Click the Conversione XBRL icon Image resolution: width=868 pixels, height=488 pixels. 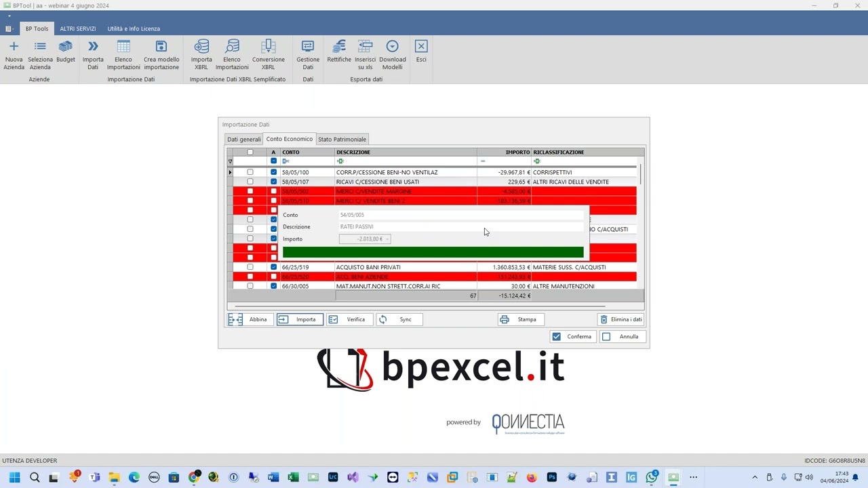(269, 46)
